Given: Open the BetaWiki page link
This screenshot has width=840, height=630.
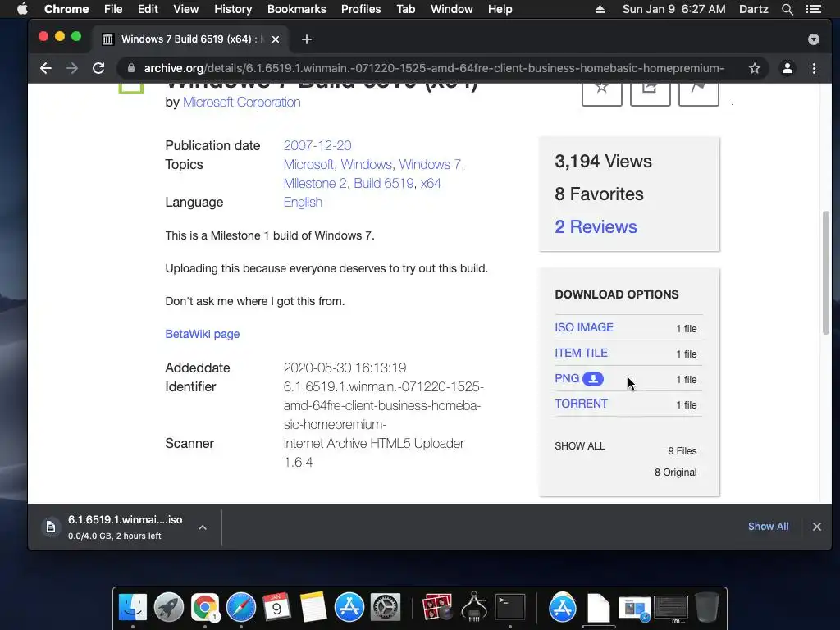Looking at the screenshot, I should pyautogui.click(x=203, y=334).
